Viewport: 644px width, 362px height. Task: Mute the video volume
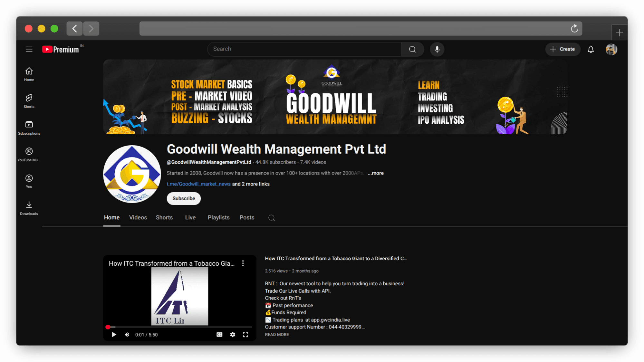point(127,335)
